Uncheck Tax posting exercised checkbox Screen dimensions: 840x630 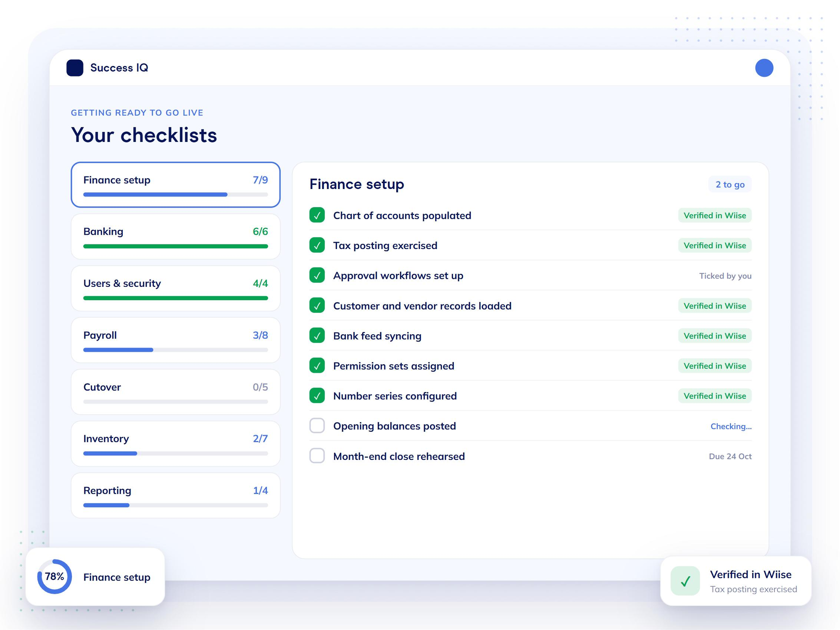click(317, 245)
